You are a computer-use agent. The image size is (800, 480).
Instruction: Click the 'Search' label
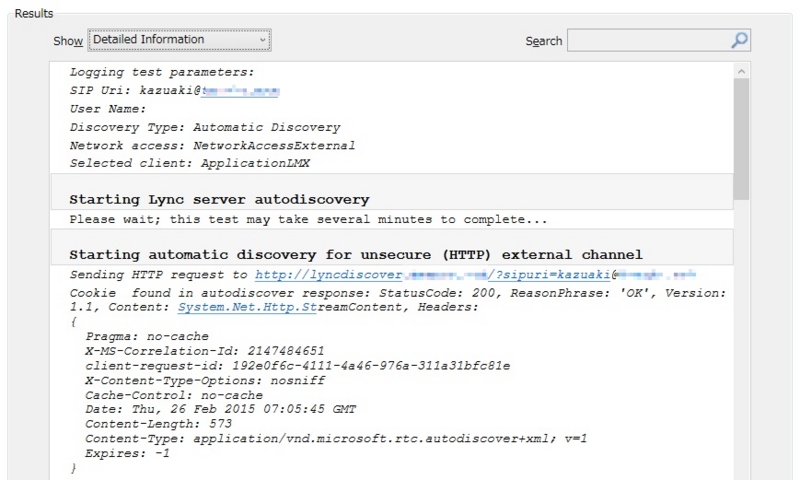click(x=544, y=41)
